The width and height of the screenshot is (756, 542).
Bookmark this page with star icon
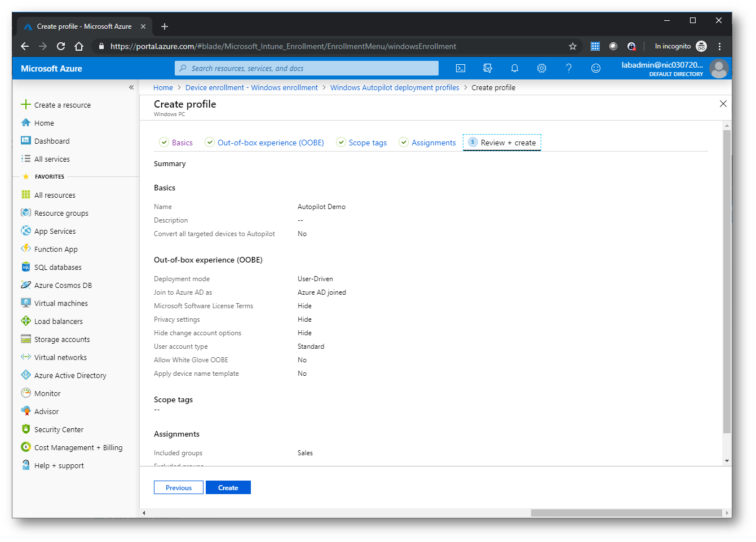[x=573, y=46]
